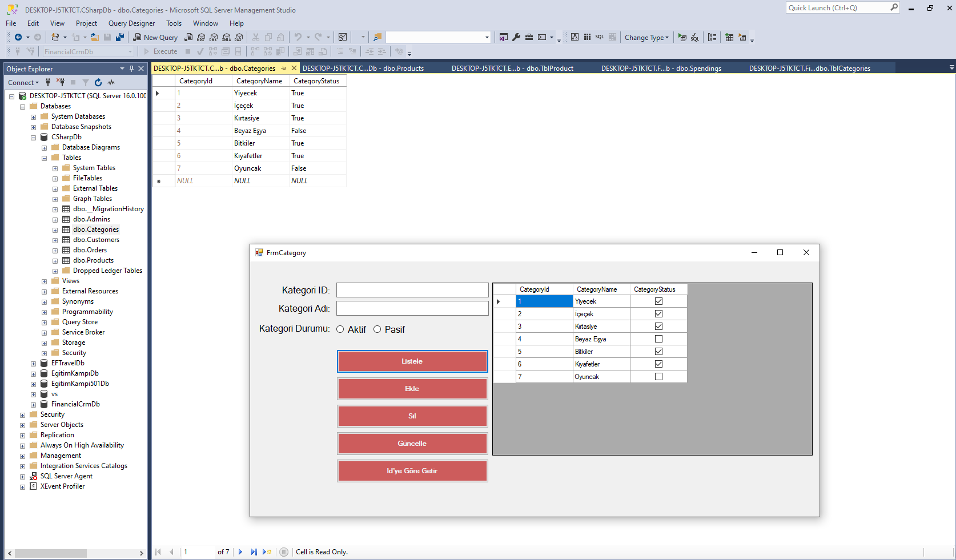Switch to the dbo.Products tab

363,69
